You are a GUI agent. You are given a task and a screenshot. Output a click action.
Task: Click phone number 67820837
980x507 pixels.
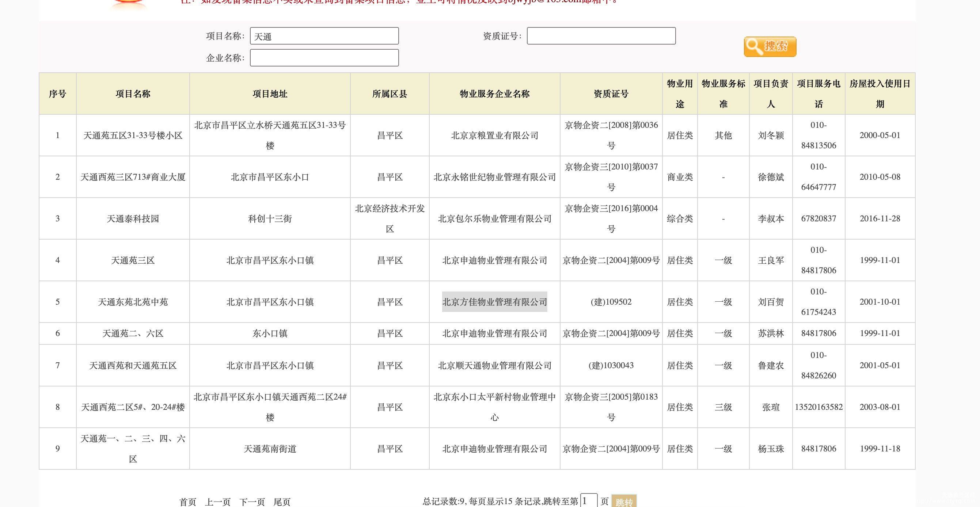pos(819,219)
